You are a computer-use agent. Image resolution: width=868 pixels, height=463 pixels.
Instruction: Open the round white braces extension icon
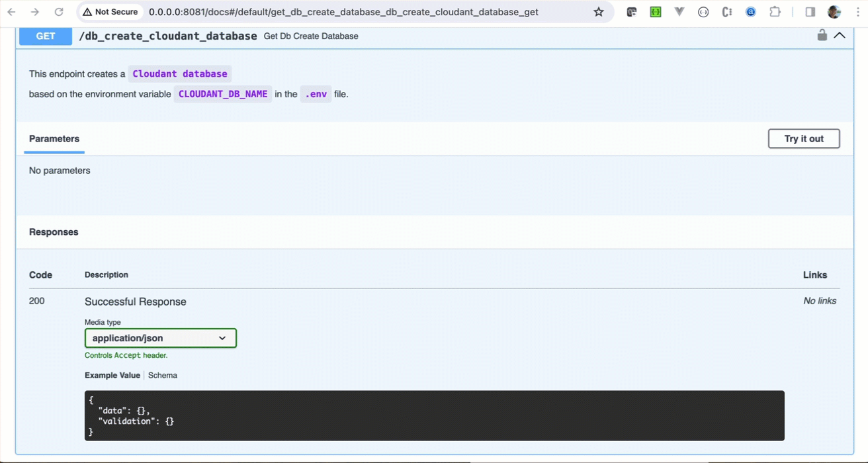point(703,12)
